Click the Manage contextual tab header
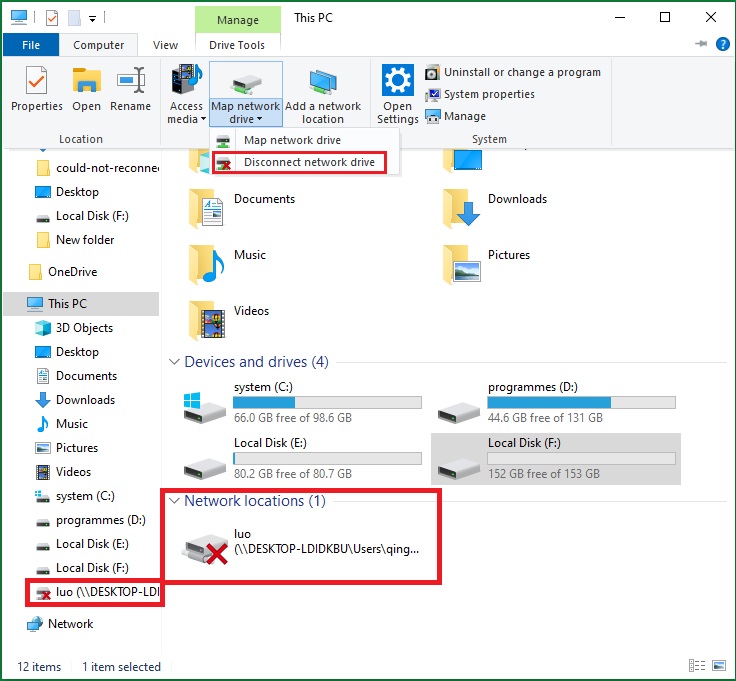The width and height of the screenshot is (736, 681). 238,20
